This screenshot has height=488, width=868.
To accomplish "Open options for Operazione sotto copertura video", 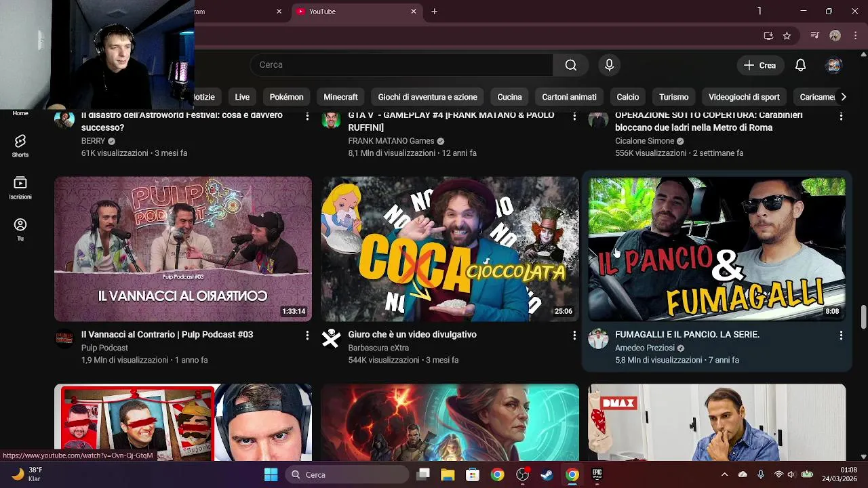I will click(x=841, y=117).
